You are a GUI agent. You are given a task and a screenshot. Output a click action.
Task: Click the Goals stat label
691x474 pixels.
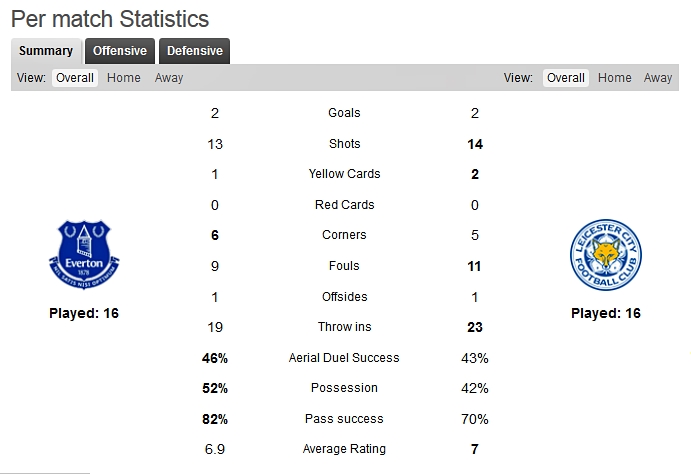344,113
